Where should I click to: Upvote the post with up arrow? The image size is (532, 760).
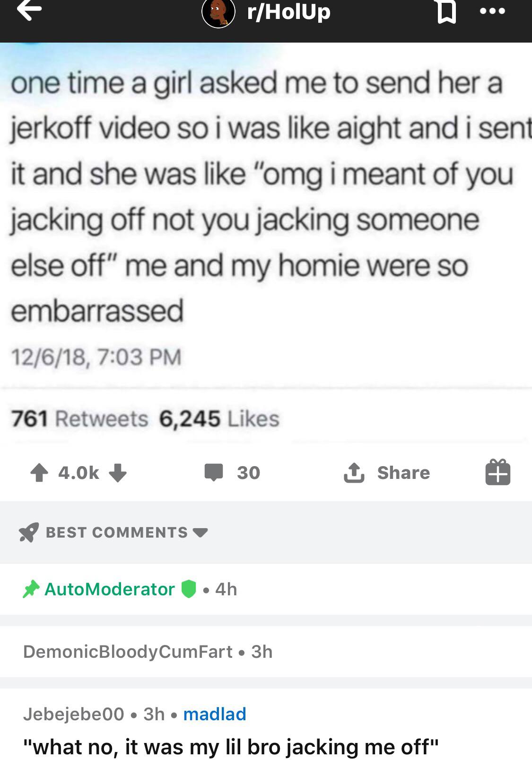pyautogui.click(x=39, y=472)
